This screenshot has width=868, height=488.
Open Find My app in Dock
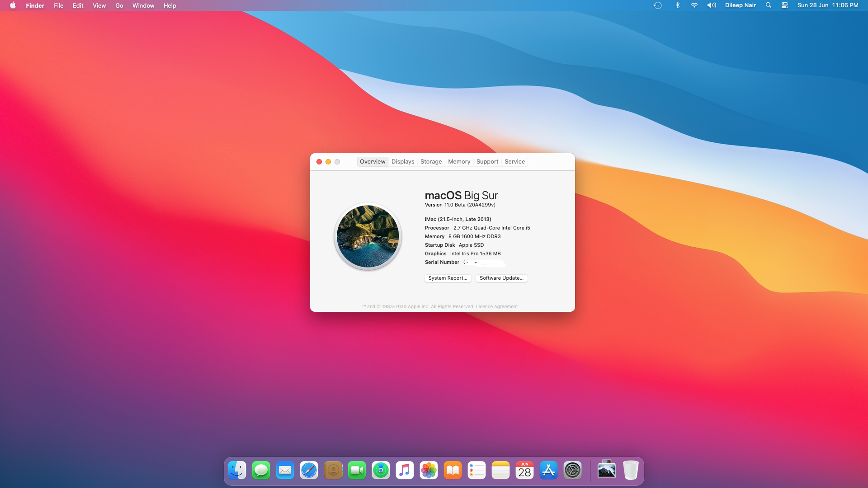click(381, 470)
